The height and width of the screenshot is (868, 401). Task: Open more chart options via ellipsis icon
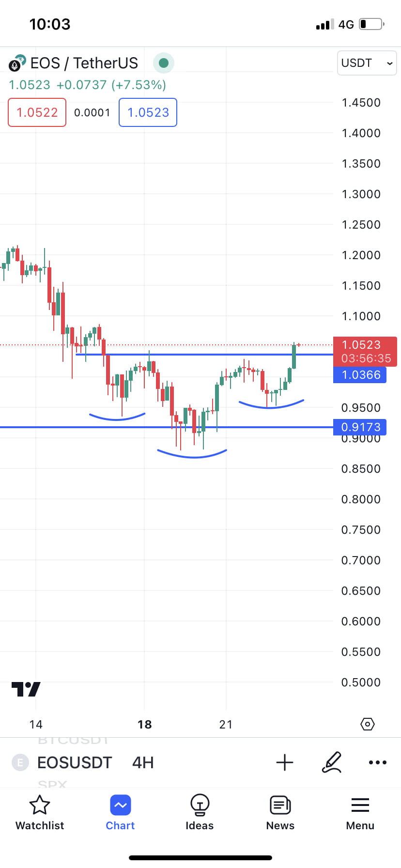pos(377,762)
